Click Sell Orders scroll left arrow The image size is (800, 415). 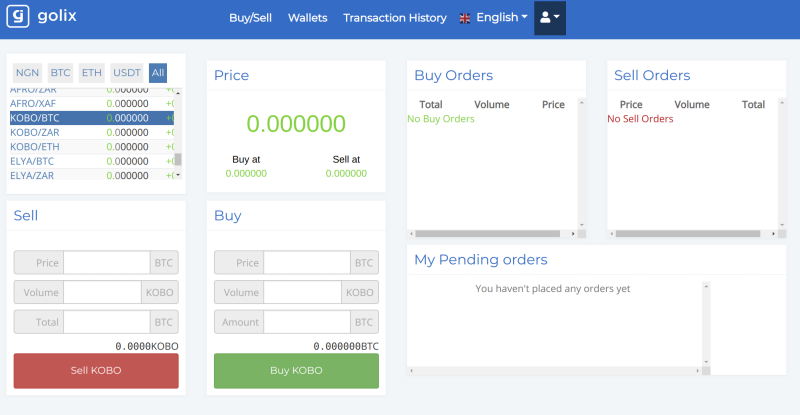(612, 234)
